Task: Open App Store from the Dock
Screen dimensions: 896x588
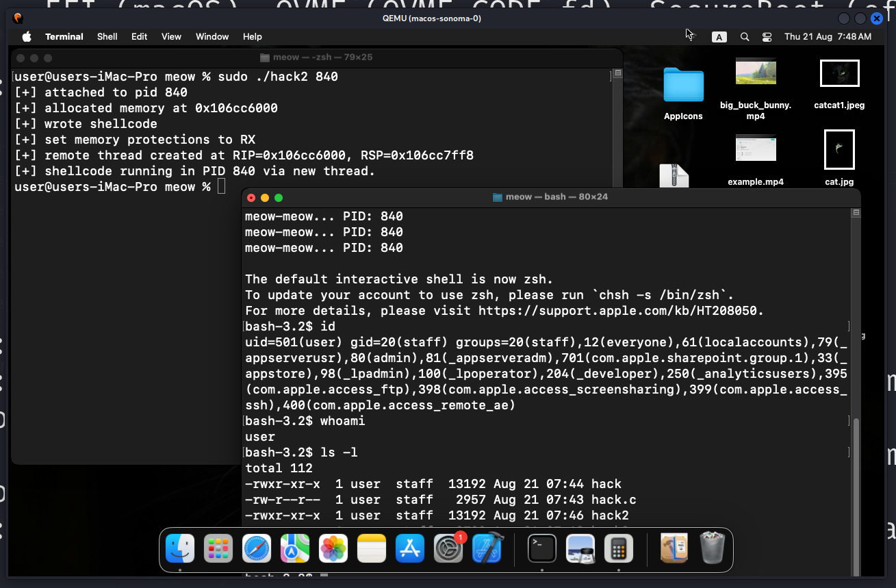Action: pos(410,549)
